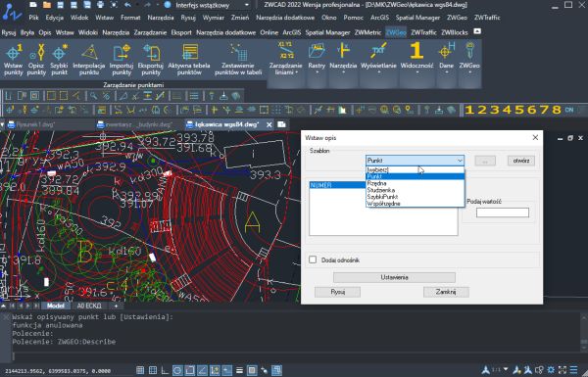Viewport: 588px width, 377px height.
Task: Click the Rysuj button in the dialog
Action: (337, 292)
